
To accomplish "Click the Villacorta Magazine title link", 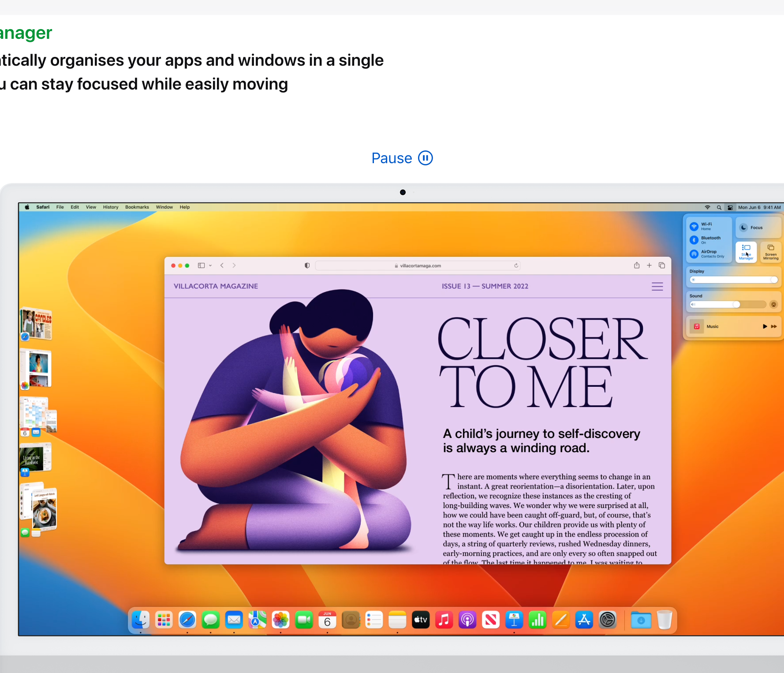I will tap(216, 286).
